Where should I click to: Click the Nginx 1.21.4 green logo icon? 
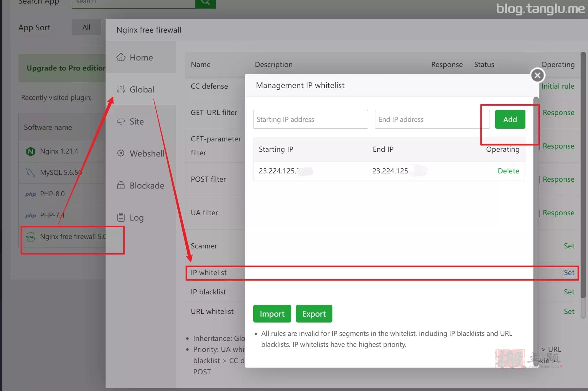[x=31, y=151]
